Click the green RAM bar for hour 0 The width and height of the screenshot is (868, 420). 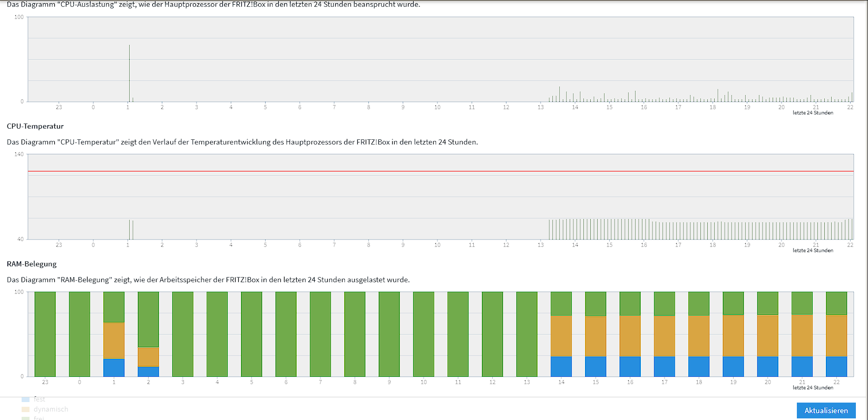click(80, 334)
